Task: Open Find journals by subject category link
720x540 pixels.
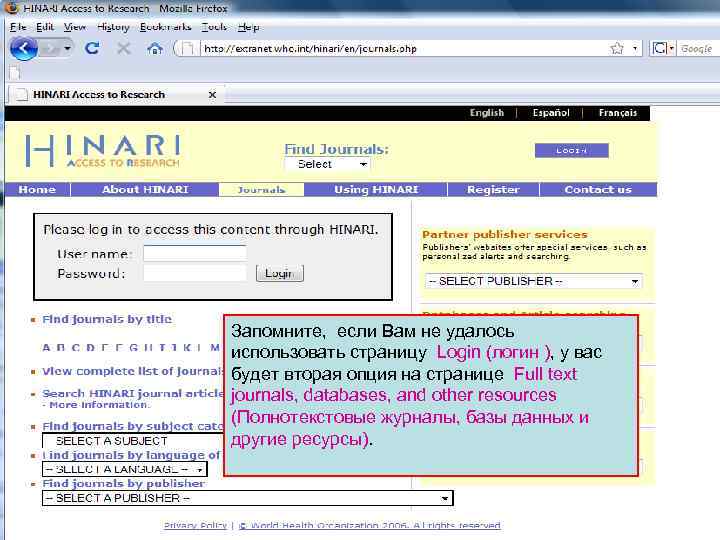Action: click(133, 427)
